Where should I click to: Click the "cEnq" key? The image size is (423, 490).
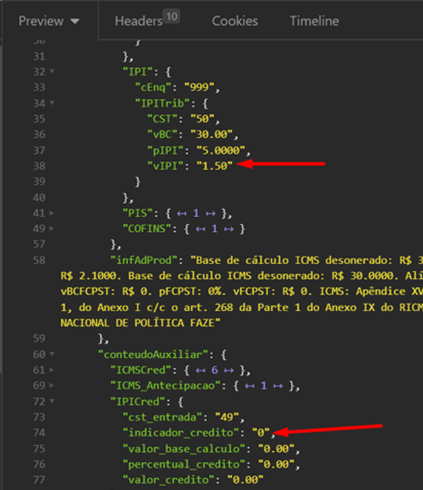coord(153,87)
